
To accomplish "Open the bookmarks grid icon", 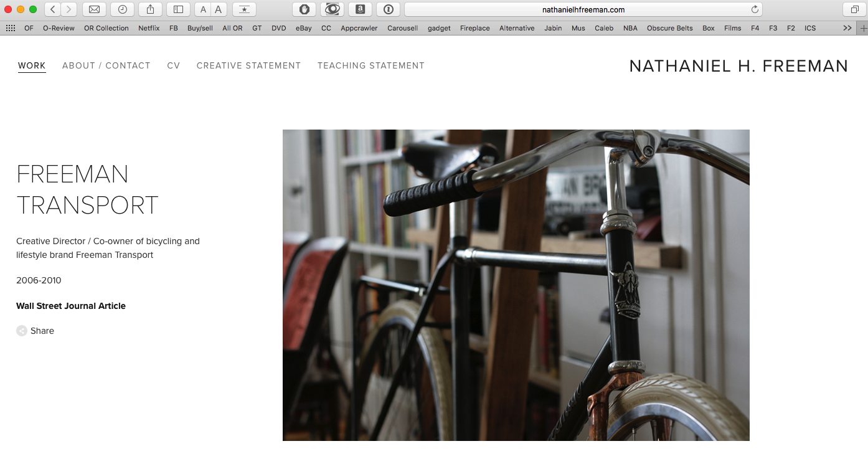I will click(11, 28).
